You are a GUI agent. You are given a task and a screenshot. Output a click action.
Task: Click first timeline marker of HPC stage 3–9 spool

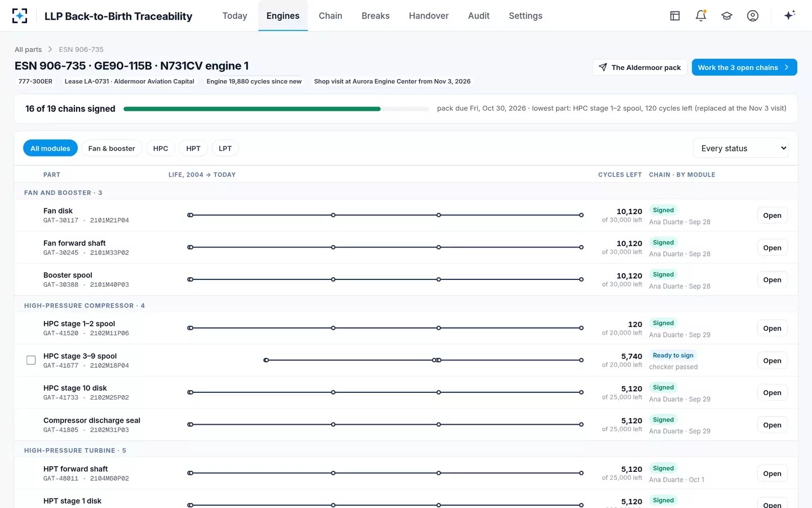click(266, 360)
